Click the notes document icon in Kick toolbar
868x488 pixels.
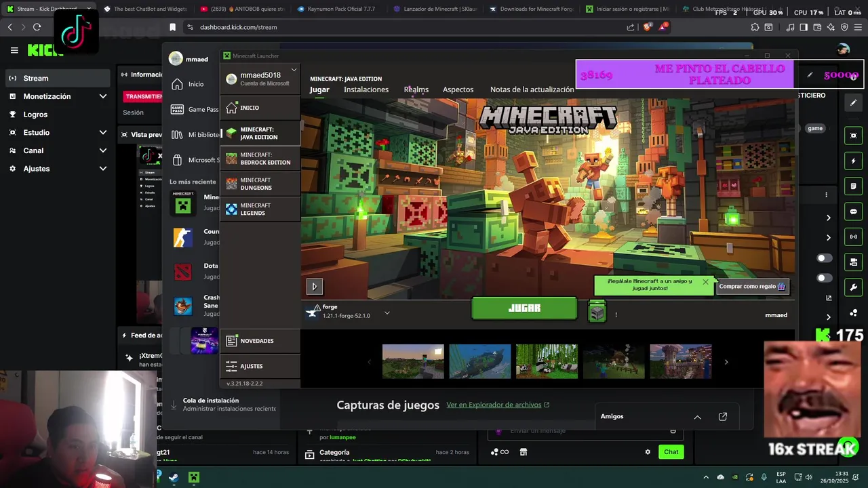point(853,186)
